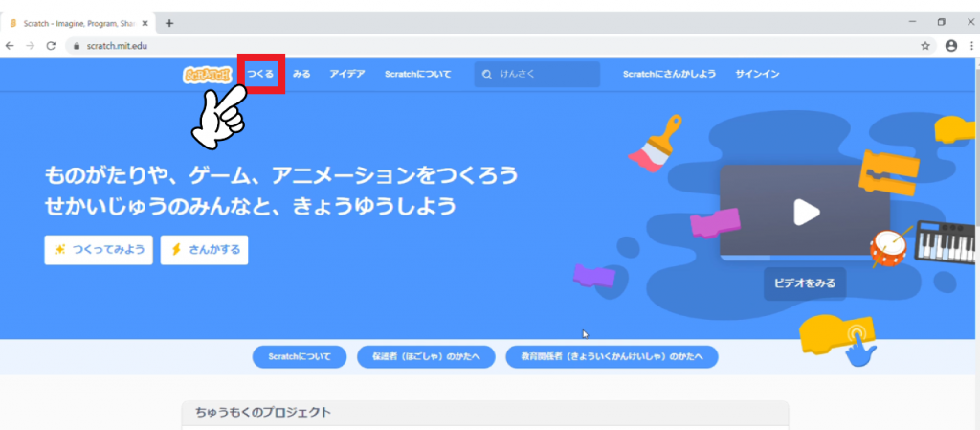Click the つくってみよう button

point(99,250)
